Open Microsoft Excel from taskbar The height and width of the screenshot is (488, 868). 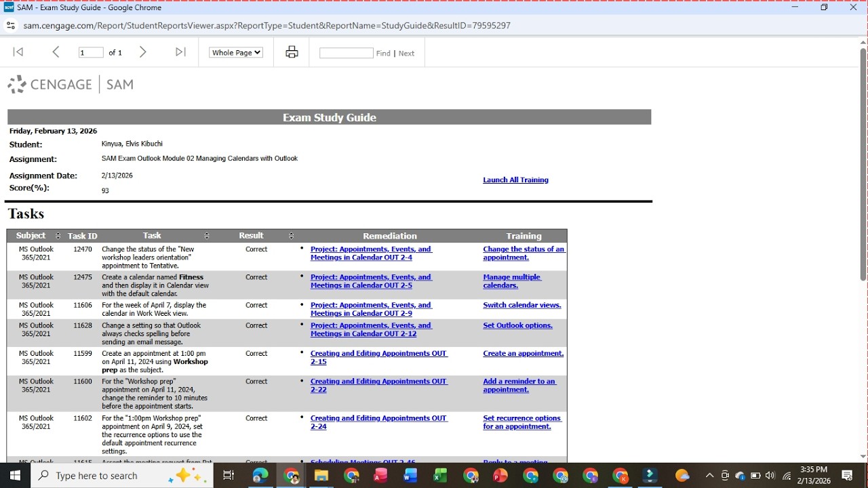(x=440, y=475)
